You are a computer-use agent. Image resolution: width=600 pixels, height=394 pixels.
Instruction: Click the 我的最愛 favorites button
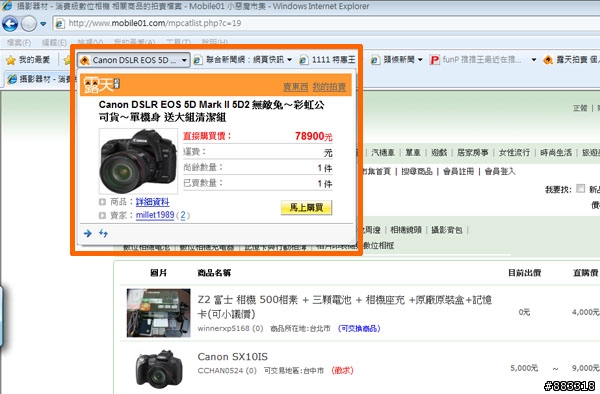(x=28, y=60)
